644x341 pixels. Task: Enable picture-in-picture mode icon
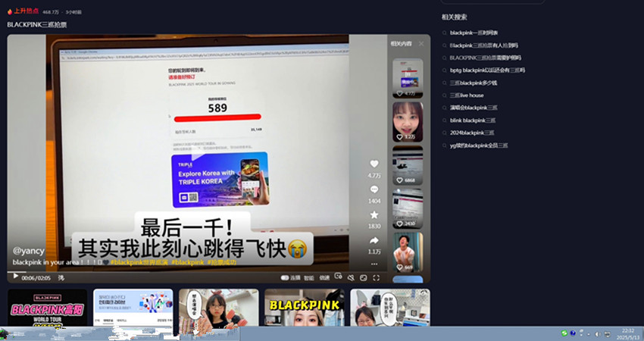click(x=364, y=278)
